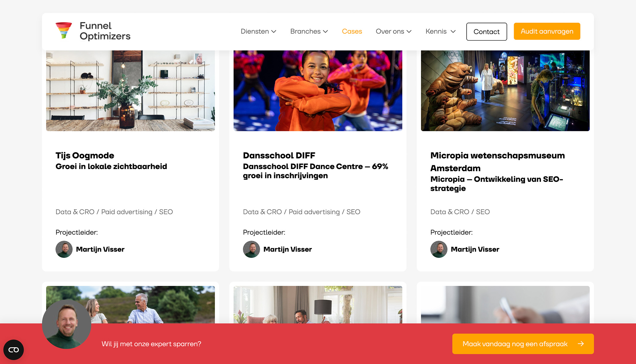Viewport: 636px width, 364px height.
Task: Expand the Kennis menu chevron
Action: pyautogui.click(x=453, y=31)
